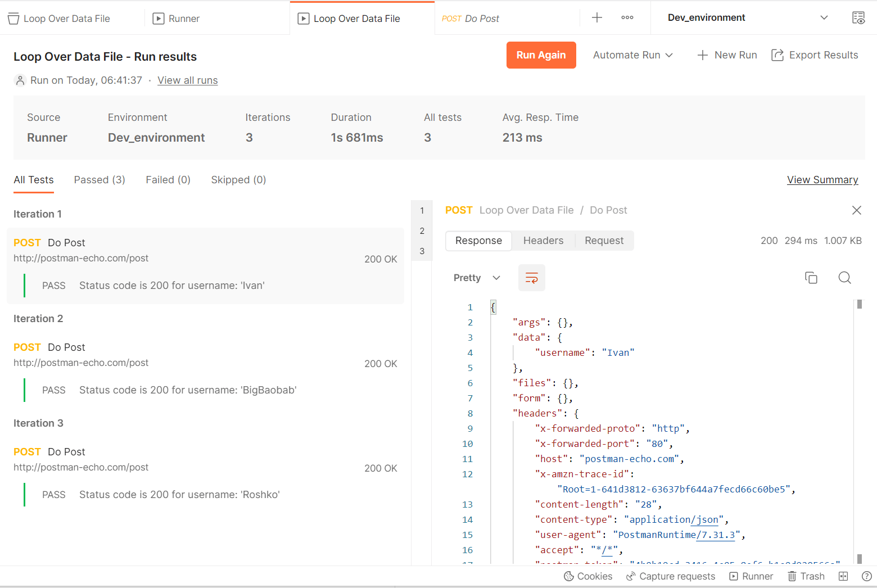Open the Cookies manager
Image resolution: width=877 pixels, height=588 pixels.
pyautogui.click(x=587, y=576)
